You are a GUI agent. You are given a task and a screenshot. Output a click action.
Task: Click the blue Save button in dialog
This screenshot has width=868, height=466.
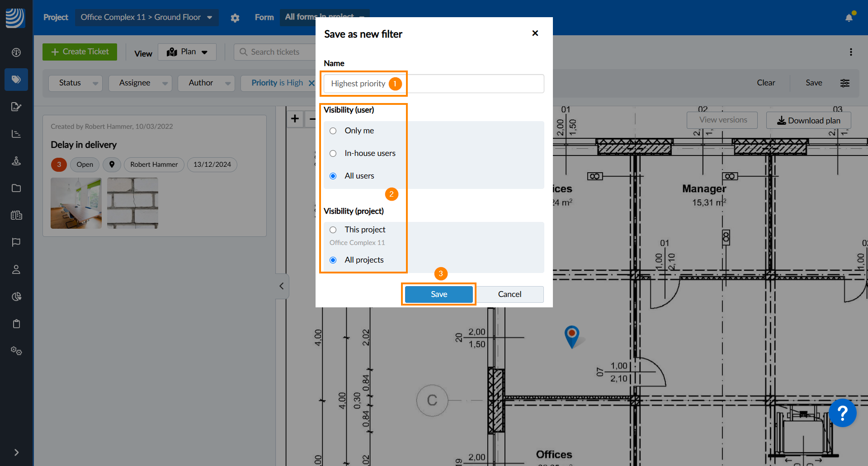(x=439, y=294)
